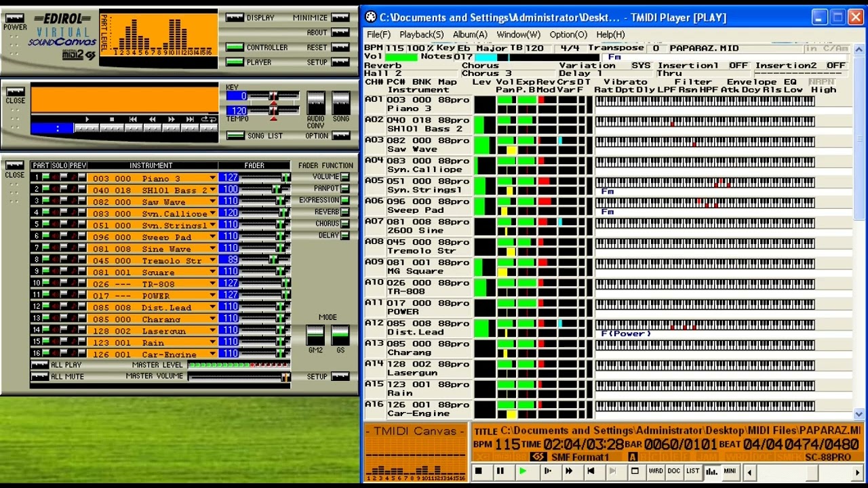Viewport: 868px width, 488px height.
Task: Click the green play button in TMIDI Player
Action: (523, 472)
